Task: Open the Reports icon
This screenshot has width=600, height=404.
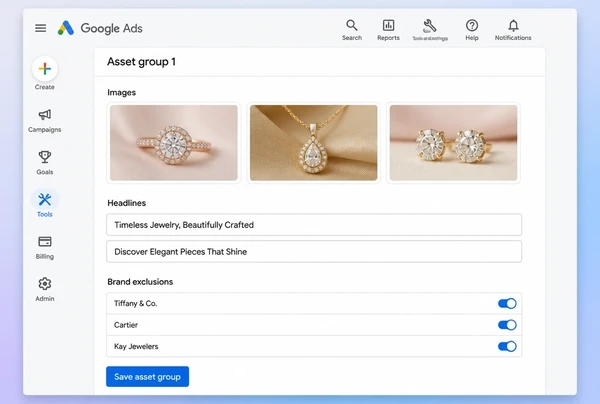Action: click(388, 30)
